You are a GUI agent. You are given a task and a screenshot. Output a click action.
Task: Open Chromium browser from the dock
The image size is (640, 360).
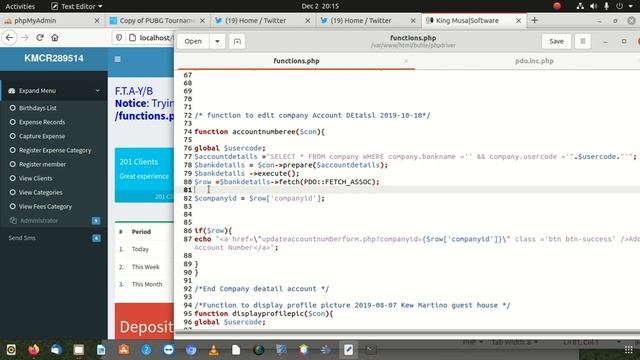[191, 350]
